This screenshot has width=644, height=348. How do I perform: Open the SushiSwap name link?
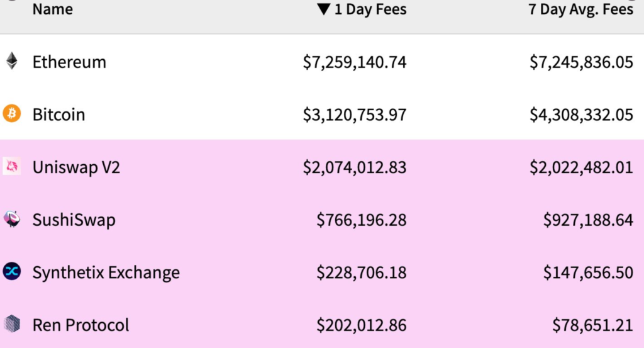point(74,220)
